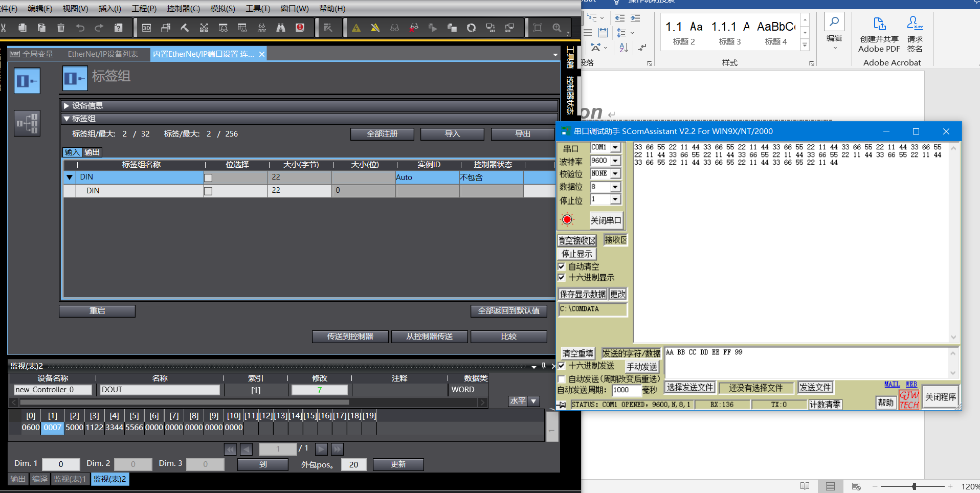This screenshot has width=980, height=493.
Task: Collapse the 标签组 section
Action: [66, 119]
